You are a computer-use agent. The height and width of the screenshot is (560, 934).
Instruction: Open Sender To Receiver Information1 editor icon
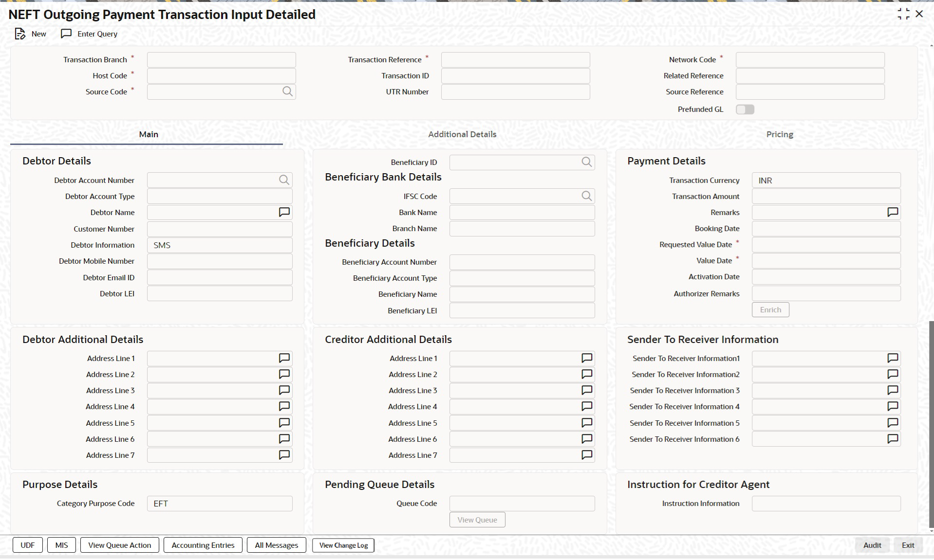click(893, 358)
